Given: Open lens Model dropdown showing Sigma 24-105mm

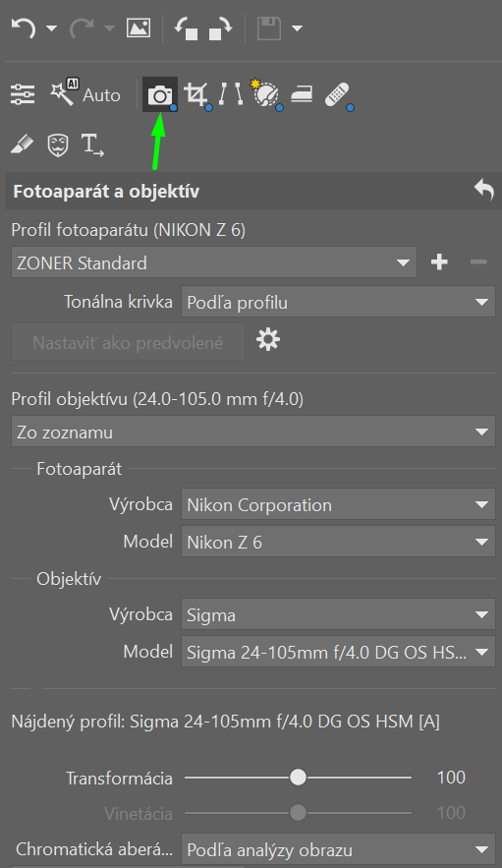Looking at the screenshot, I should (x=338, y=652).
